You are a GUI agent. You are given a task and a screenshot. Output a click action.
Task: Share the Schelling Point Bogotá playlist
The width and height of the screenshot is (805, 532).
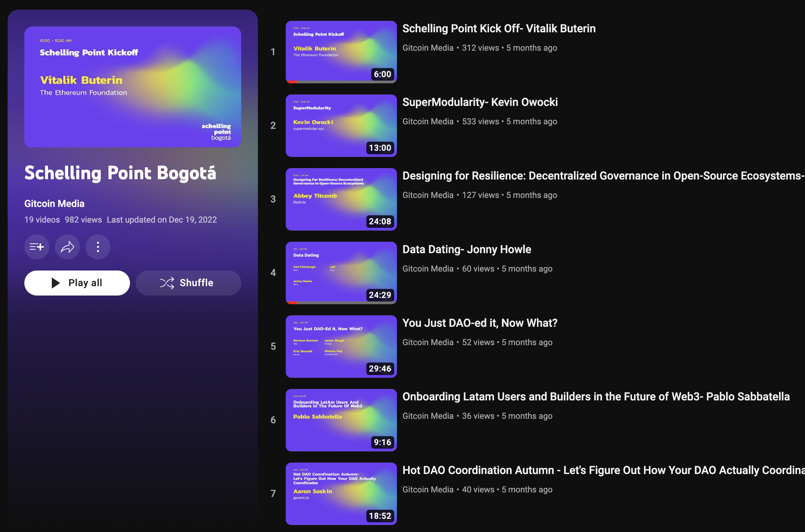[67, 247]
